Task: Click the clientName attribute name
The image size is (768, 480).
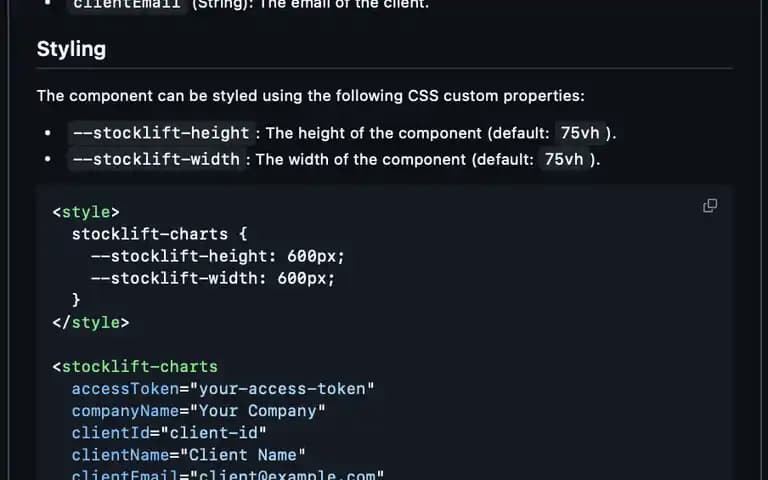Action: (120, 455)
